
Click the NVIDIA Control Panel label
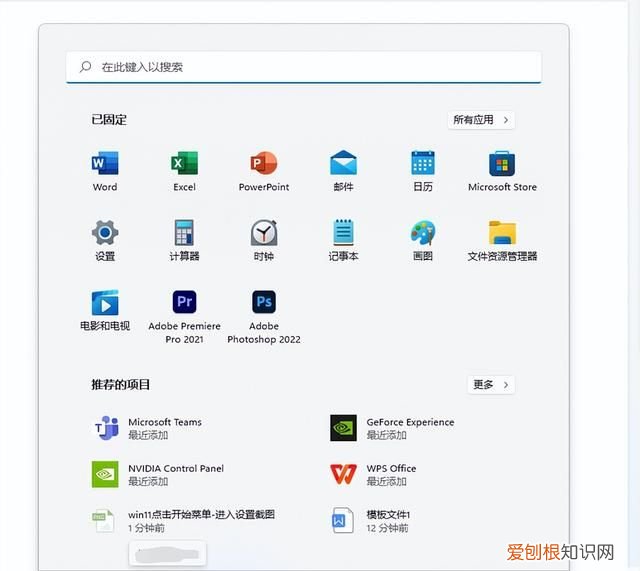pos(176,468)
